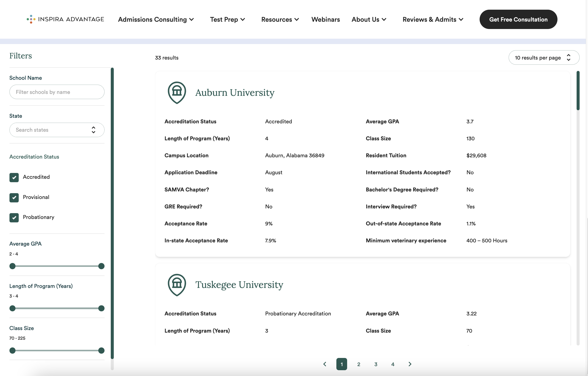Uncheck the Provisional checkbox
This screenshot has width=588, height=376.
click(14, 197)
